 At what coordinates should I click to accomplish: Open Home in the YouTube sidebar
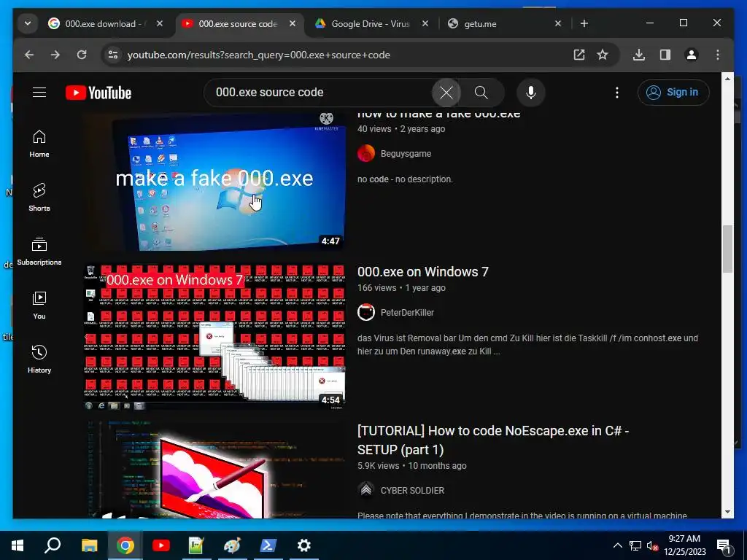tap(39, 144)
